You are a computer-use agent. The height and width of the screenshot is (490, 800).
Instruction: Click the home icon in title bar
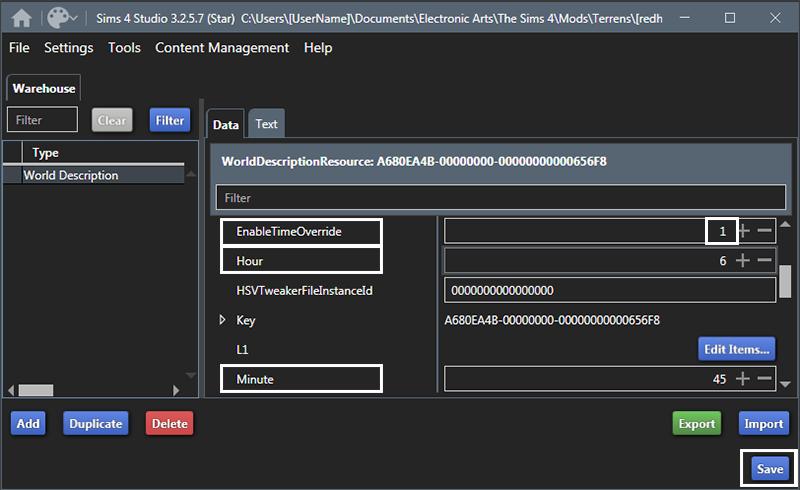[21, 18]
